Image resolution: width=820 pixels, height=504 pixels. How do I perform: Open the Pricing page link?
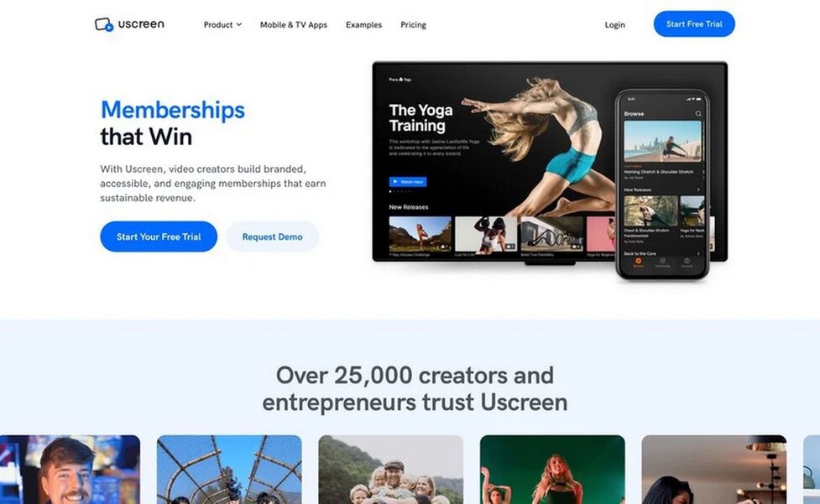pos(413,24)
